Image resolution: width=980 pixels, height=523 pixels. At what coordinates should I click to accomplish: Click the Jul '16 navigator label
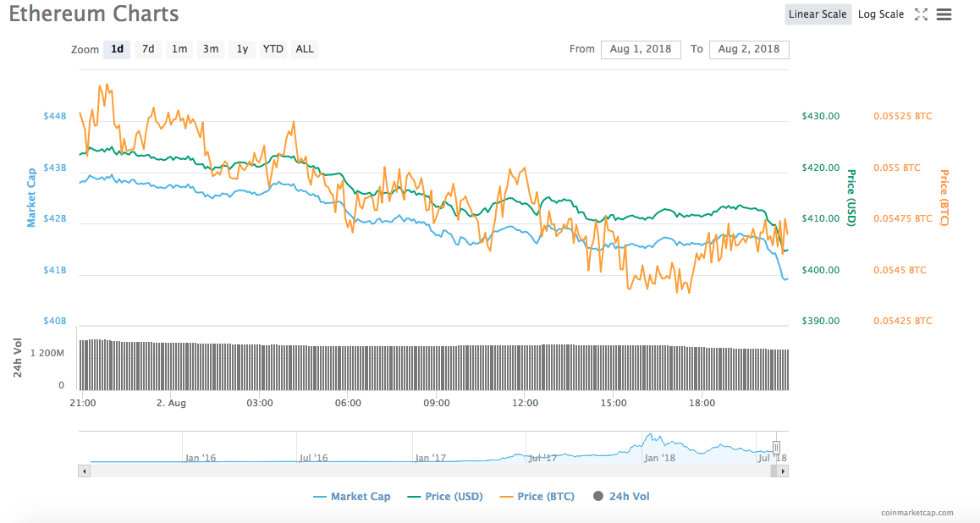313,458
